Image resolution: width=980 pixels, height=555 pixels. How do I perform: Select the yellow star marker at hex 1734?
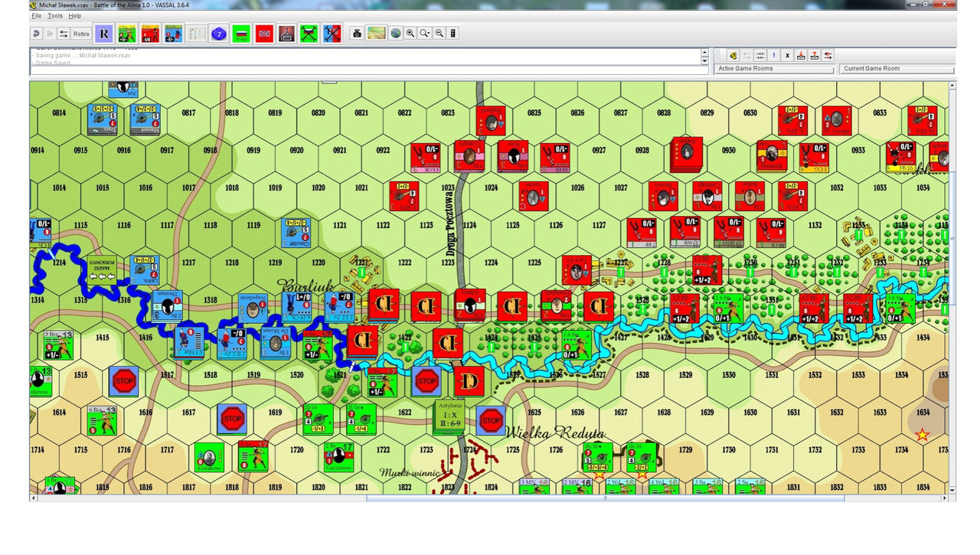(x=923, y=435)
